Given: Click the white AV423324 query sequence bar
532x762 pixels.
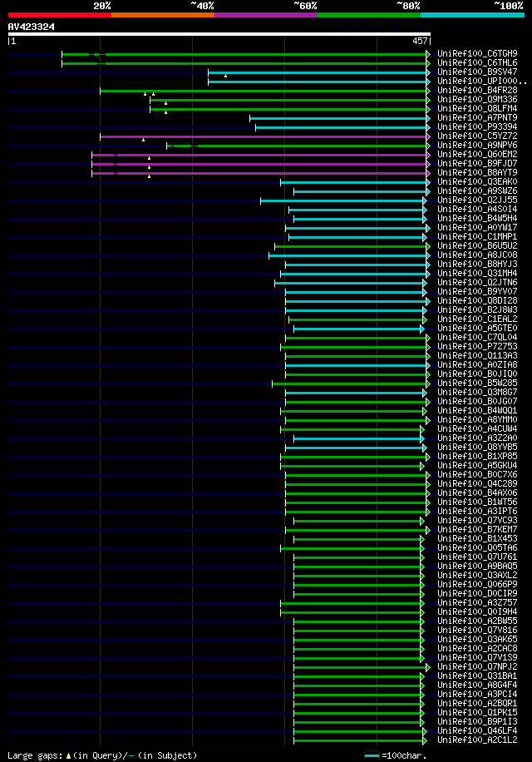Looking at the screenshot, I should tap(219, 34).
